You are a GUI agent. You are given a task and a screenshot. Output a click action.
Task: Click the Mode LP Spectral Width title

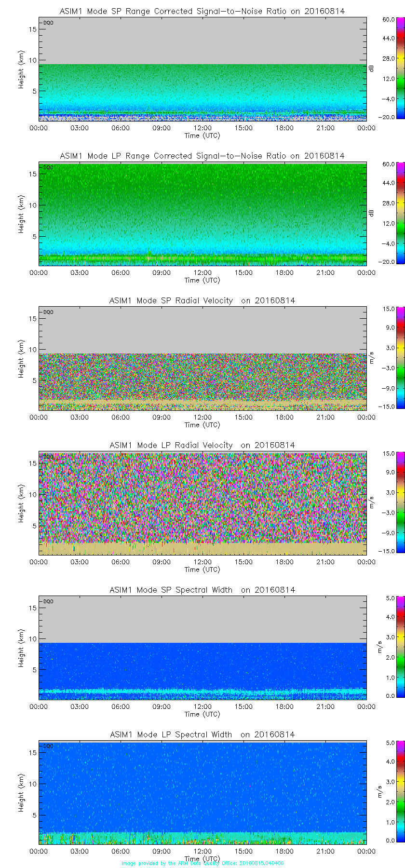click(202, 734)
